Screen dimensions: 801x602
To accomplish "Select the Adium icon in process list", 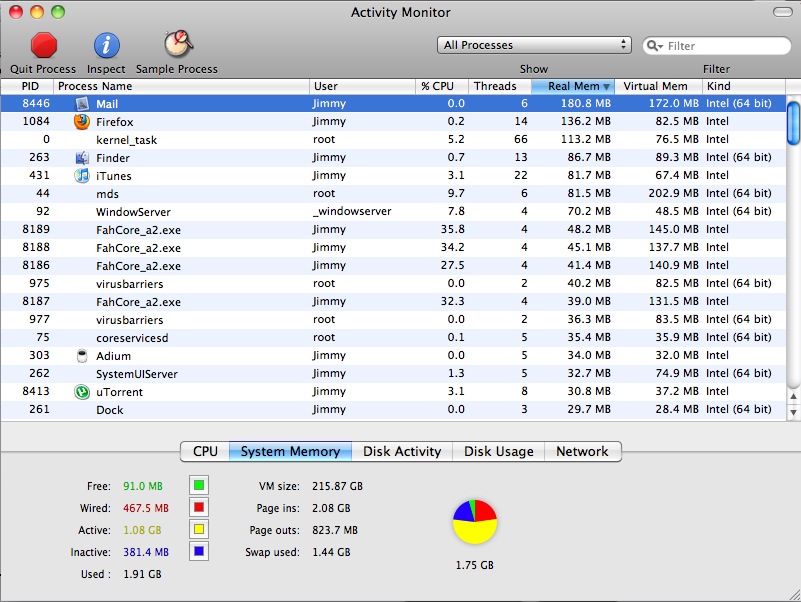I will 82,356.
